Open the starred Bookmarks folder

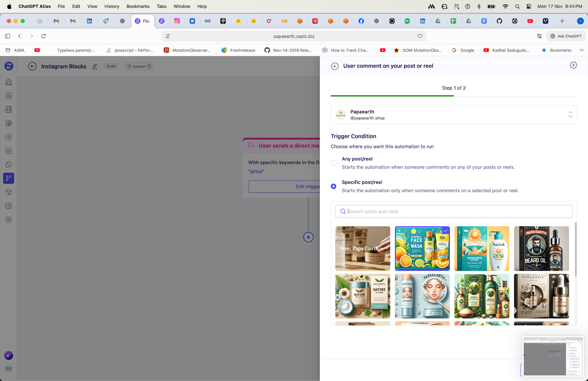(556, 50)
